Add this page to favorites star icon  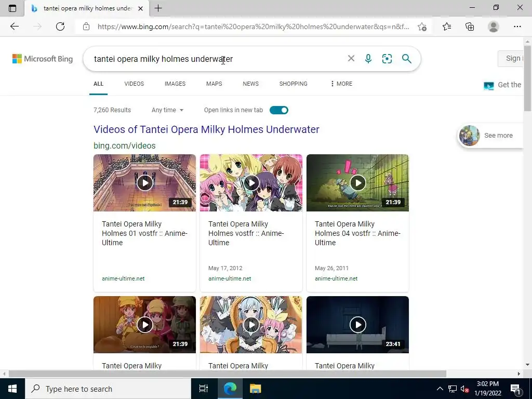[x=422, y=26]
